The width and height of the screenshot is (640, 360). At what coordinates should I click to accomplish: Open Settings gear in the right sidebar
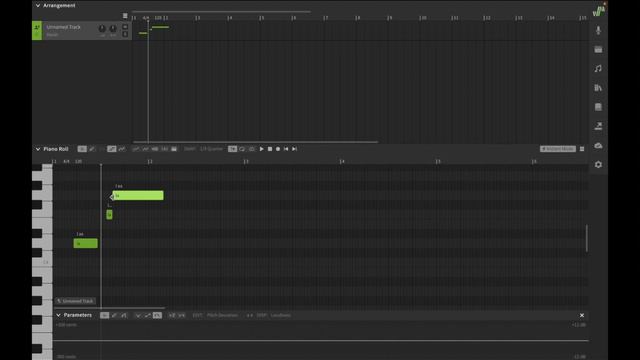tap(598, 164)
